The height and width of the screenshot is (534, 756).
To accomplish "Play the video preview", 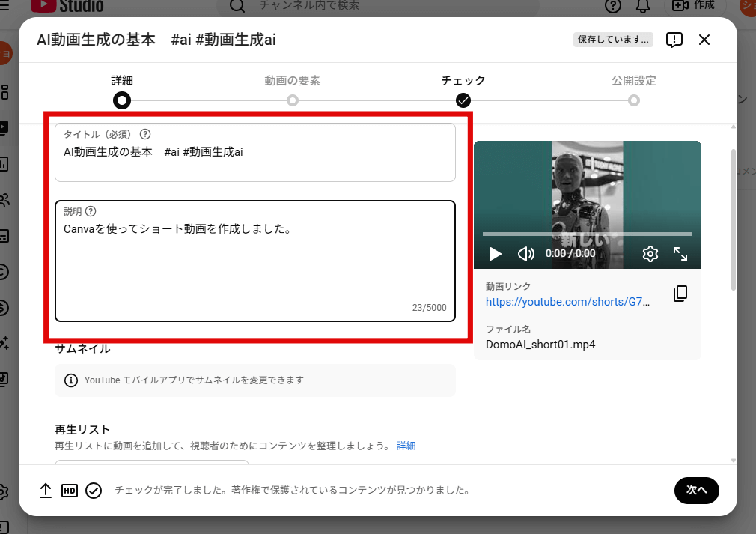I will point(495,254).
